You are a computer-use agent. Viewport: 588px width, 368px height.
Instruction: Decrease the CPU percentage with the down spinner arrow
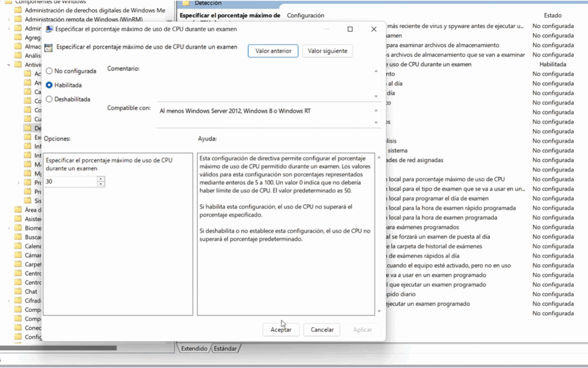[100, 184]
